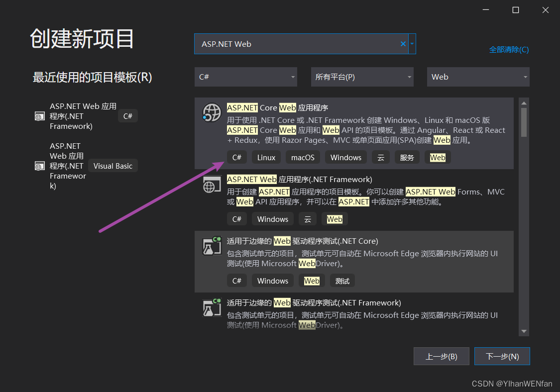Click the 服务 tag under ASP.NET Core

tap(407, 157)
